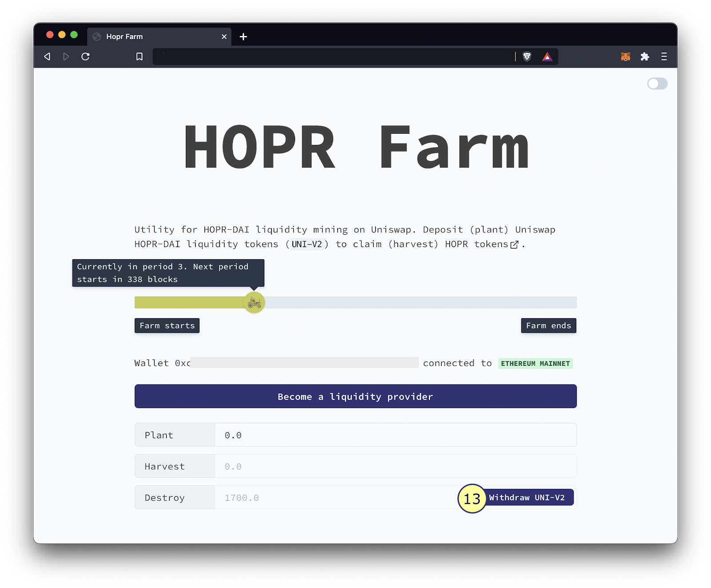The height and width of the screenshot is (588, 711).
Task: Bookmark this page with the bookmark icon
Action: [x=140, y=56]
